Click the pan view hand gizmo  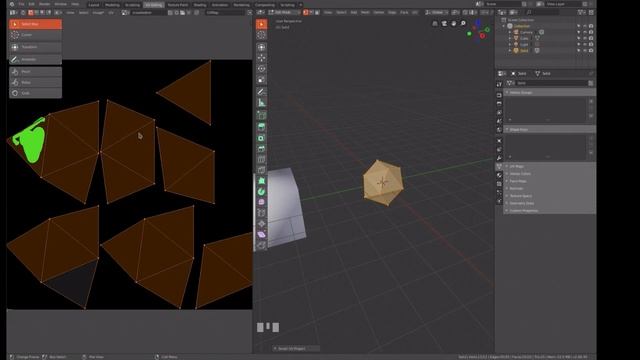pos(453,24)
